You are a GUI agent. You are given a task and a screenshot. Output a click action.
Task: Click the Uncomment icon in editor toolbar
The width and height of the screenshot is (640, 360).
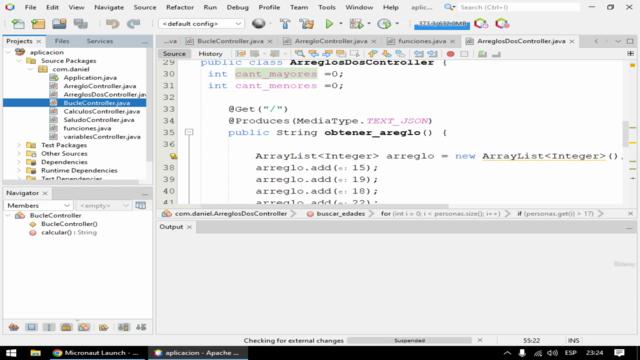pos(496,53)
